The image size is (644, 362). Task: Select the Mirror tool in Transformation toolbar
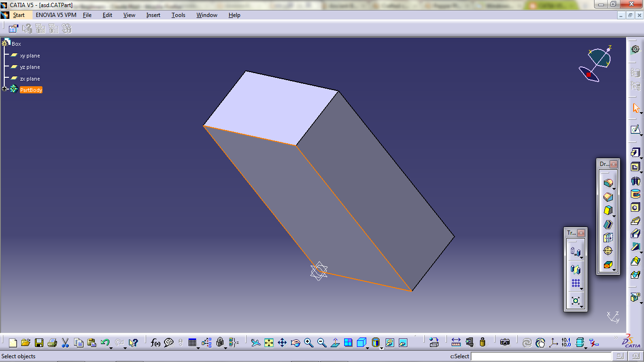[576, 269]
